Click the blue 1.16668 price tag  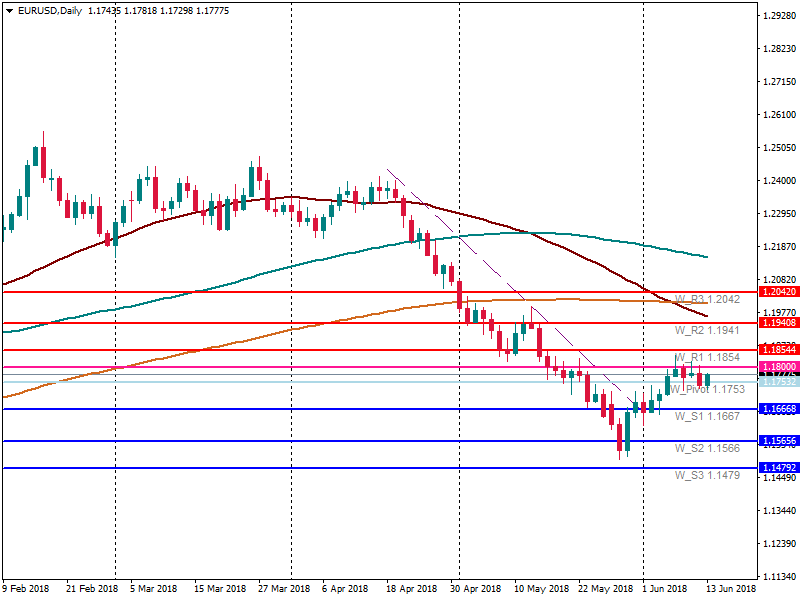[777, 409]
